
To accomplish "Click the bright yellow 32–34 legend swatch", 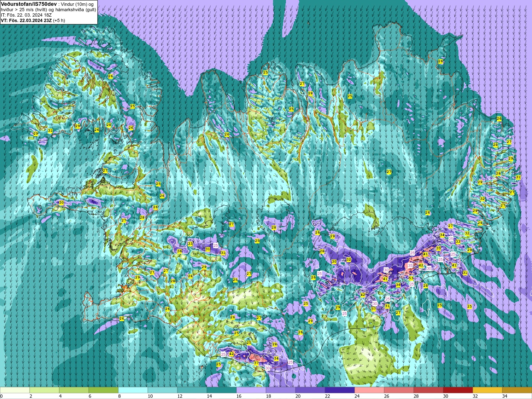I will point(487,390).
